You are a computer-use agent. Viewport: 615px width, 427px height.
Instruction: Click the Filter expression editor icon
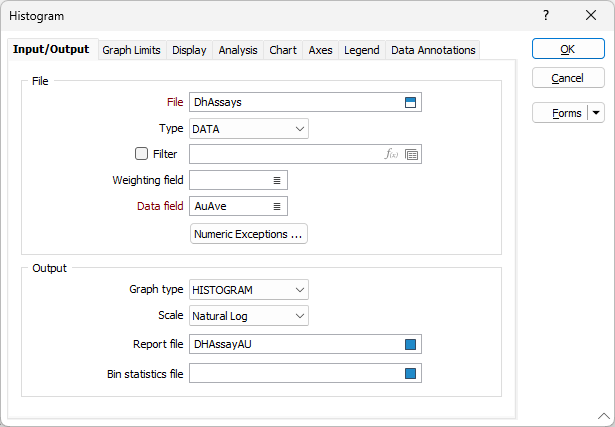coord(392,154)
